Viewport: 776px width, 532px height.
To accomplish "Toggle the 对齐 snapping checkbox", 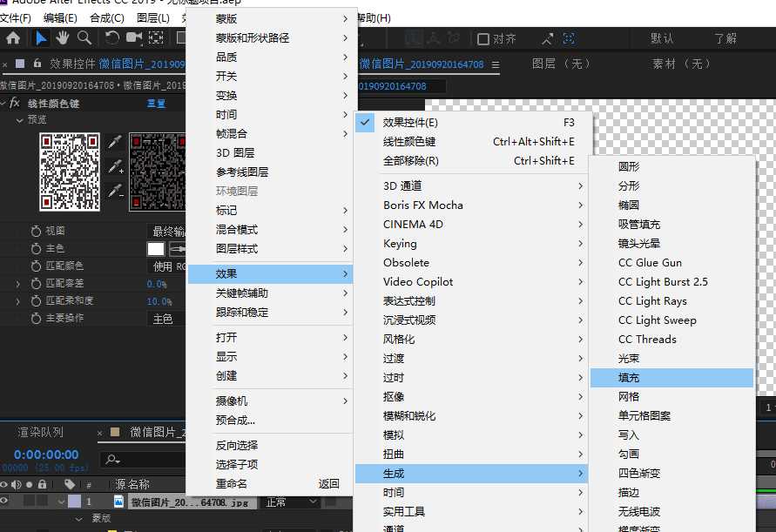I will (483, 38).
